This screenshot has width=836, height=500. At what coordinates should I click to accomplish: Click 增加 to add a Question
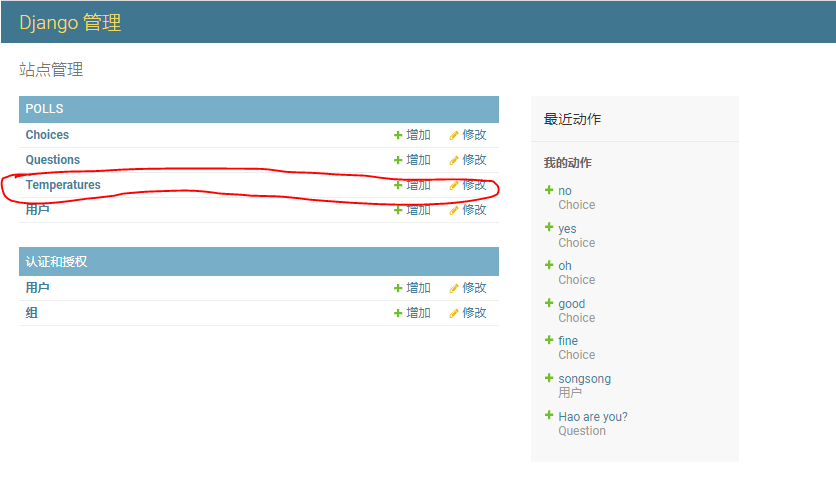pos(419,160)
